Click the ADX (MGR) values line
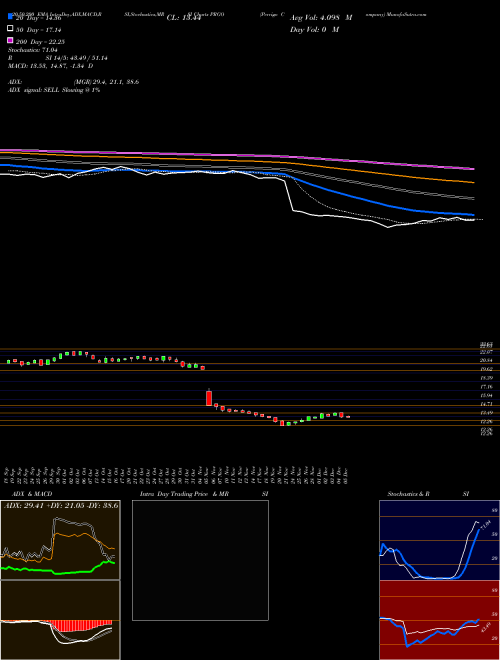500x660 pixels. [x=73, y=82]
